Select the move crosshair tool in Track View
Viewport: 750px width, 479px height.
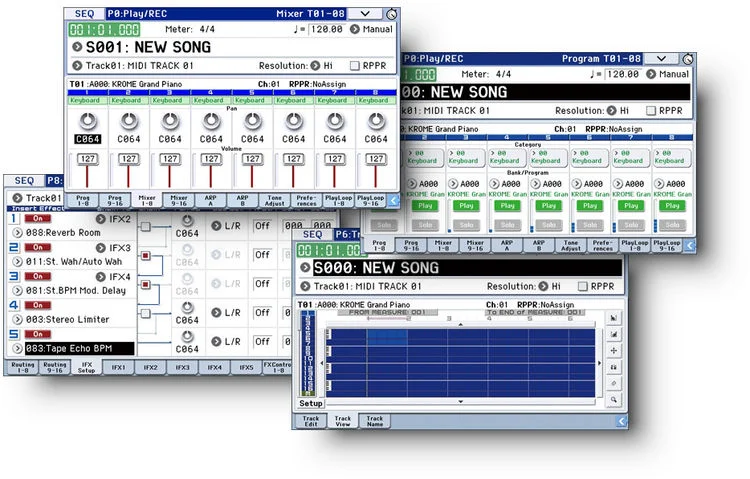coord(613,350)
